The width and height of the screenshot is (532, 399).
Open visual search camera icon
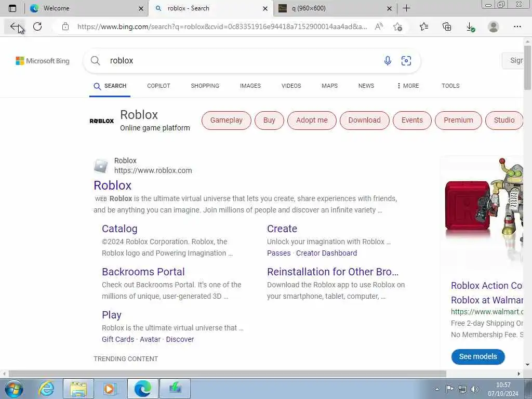[x=406, y=61]
